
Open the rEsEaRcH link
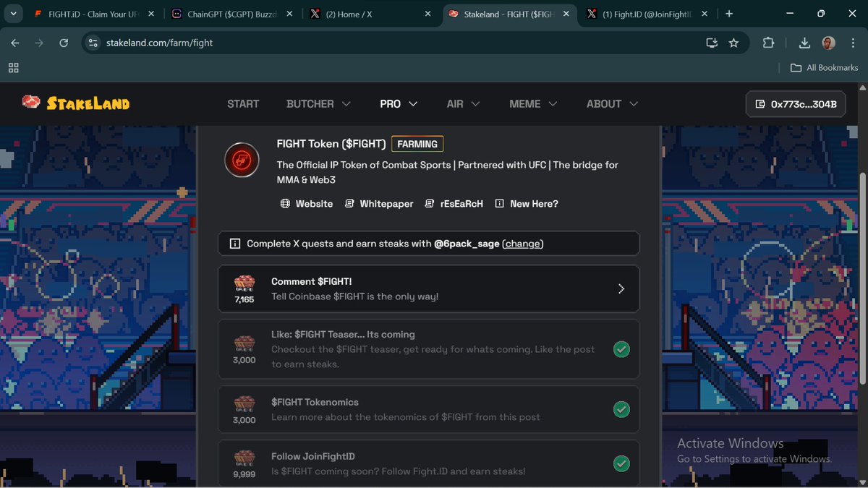[x=454, y=204]
